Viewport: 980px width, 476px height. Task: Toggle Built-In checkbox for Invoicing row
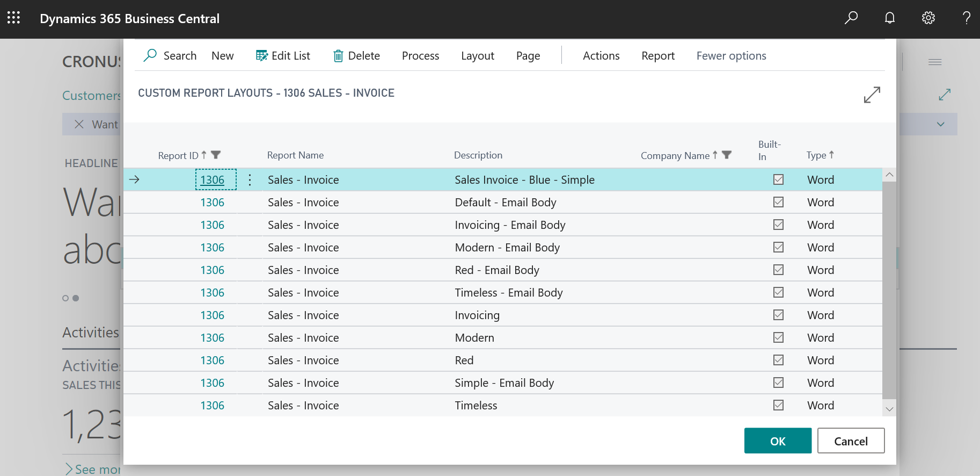pyautogui.click(x=778, y=315)
